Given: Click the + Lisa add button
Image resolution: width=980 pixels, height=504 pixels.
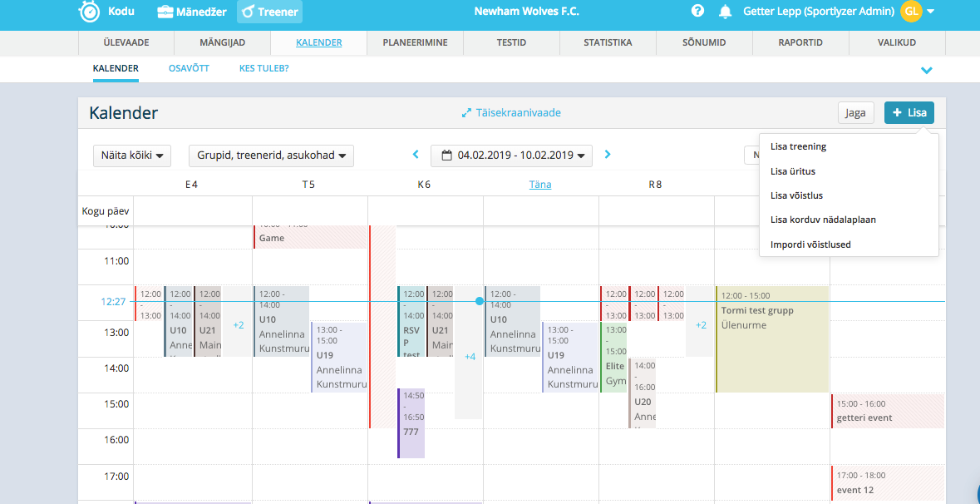Looking at the screenshot, I should click(909, 113).
